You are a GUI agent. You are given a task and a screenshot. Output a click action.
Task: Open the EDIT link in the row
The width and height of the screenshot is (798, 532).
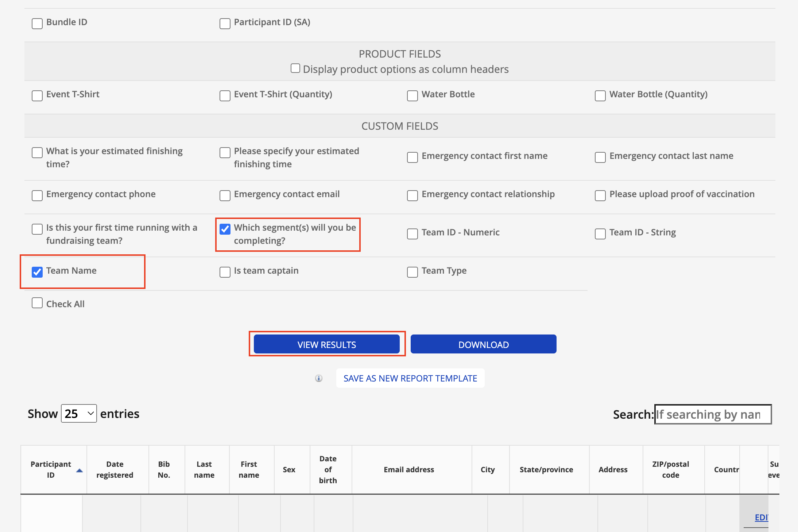point(761,517)
